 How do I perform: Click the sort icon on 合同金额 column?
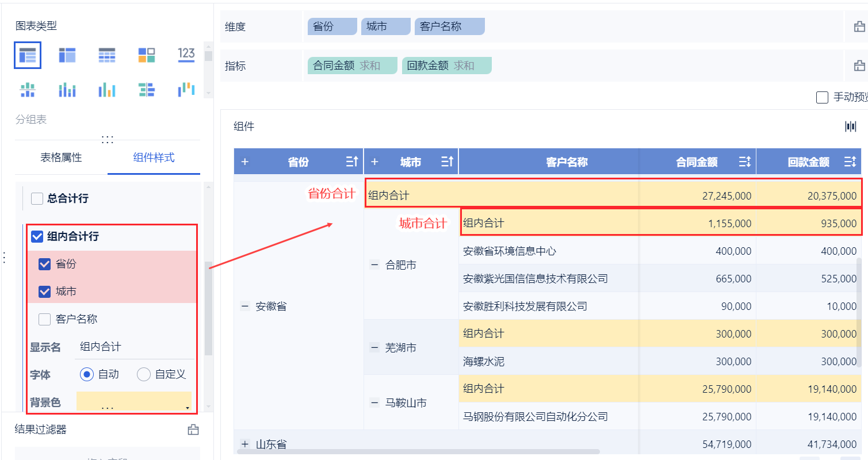click(744, 162)
